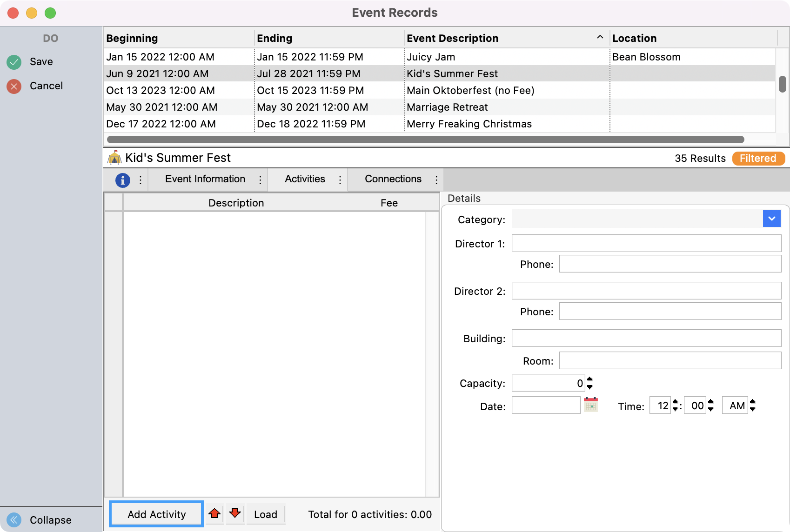Image resolution: width=790 pixels, height=532 pixels.
Task: Open the Category dropdown
Action: (771, 219)
